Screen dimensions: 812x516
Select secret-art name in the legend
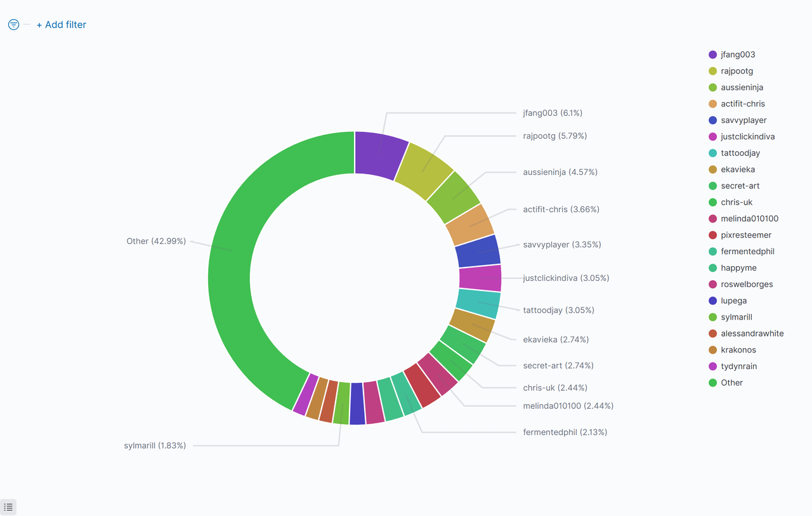[740, 186]
